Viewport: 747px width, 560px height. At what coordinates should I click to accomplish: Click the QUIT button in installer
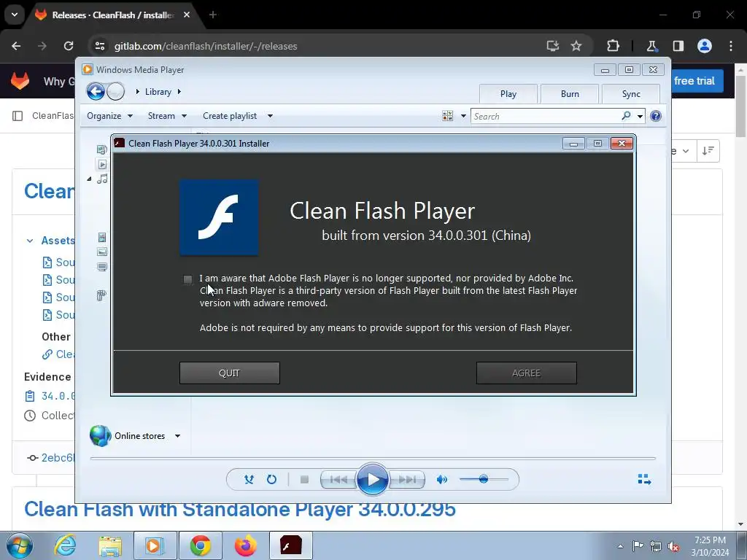[229, 373]
